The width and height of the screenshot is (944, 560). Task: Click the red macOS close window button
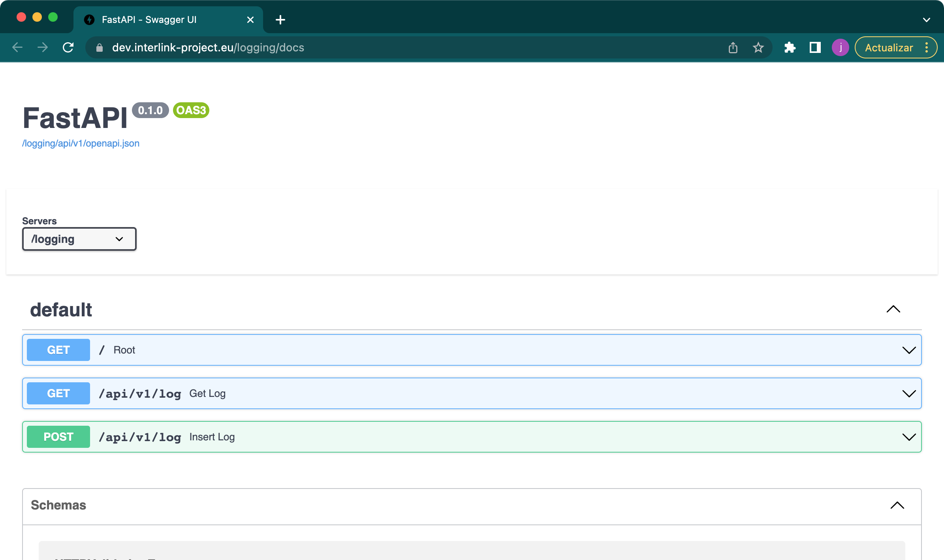(x=21, y=17)
